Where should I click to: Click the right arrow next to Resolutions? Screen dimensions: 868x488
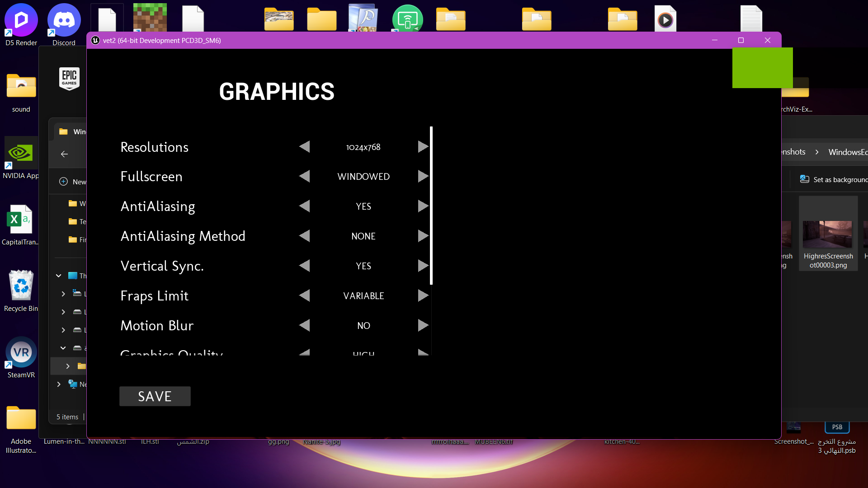pos(423,147)
